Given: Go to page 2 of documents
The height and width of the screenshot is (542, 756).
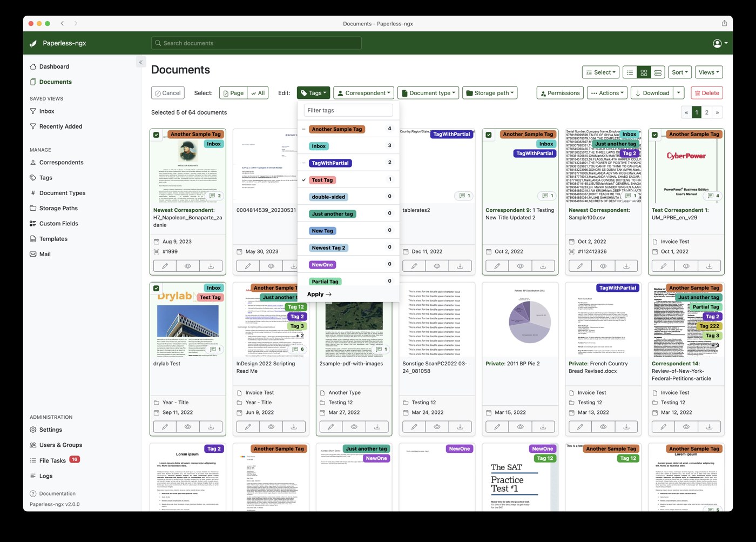Looking at the screenshot, I should (x=707, y=112).
